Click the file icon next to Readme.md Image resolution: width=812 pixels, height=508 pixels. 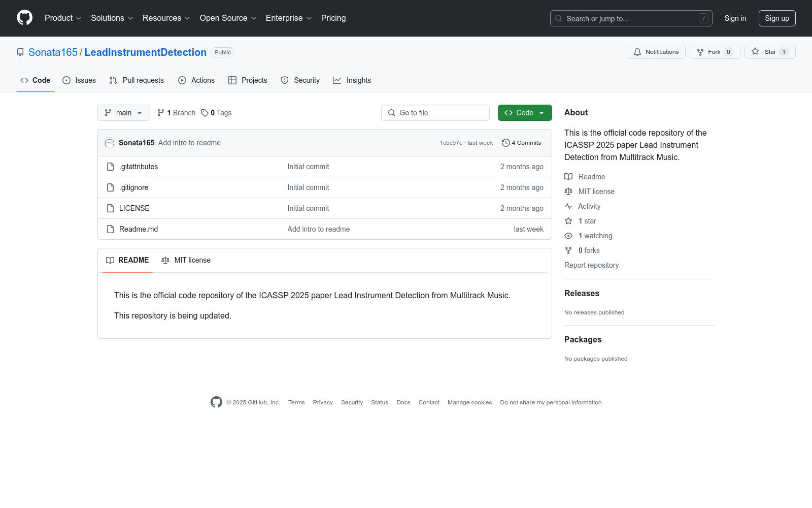pos(110,229)
